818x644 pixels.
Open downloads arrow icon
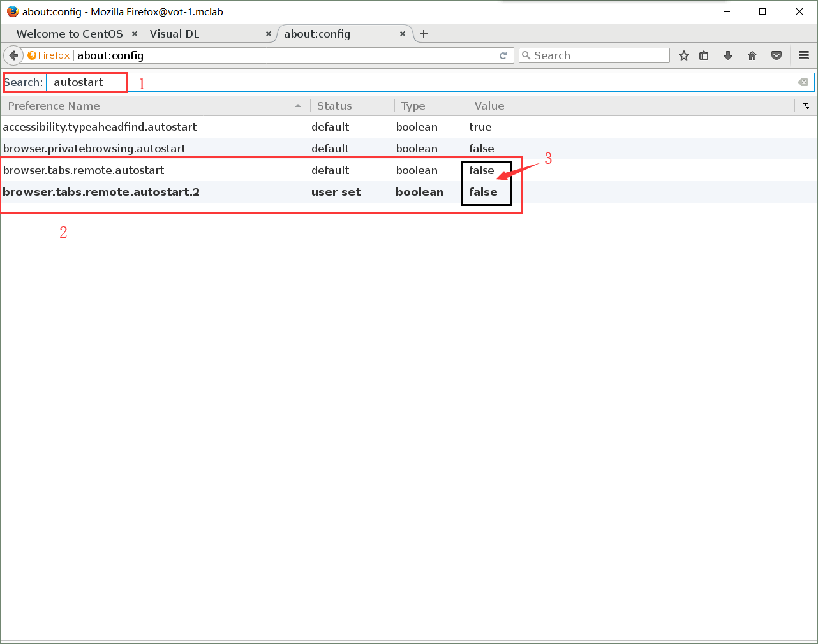coord(728,55)
